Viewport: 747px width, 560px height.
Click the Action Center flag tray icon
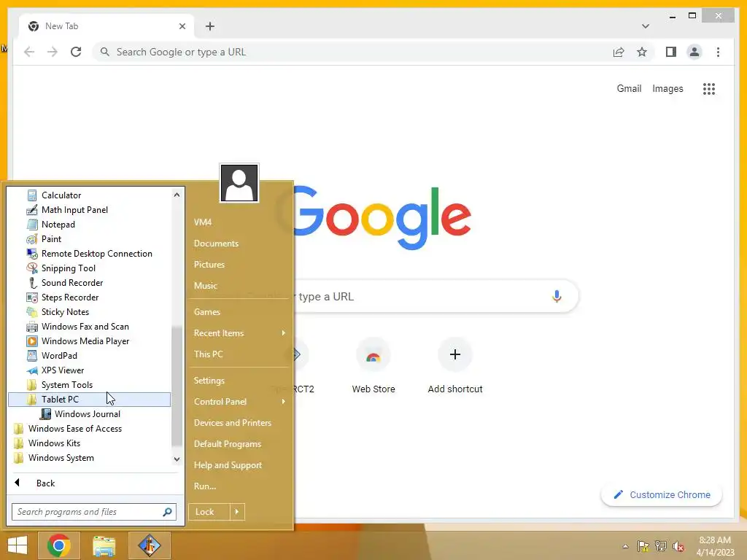(643, 546)
